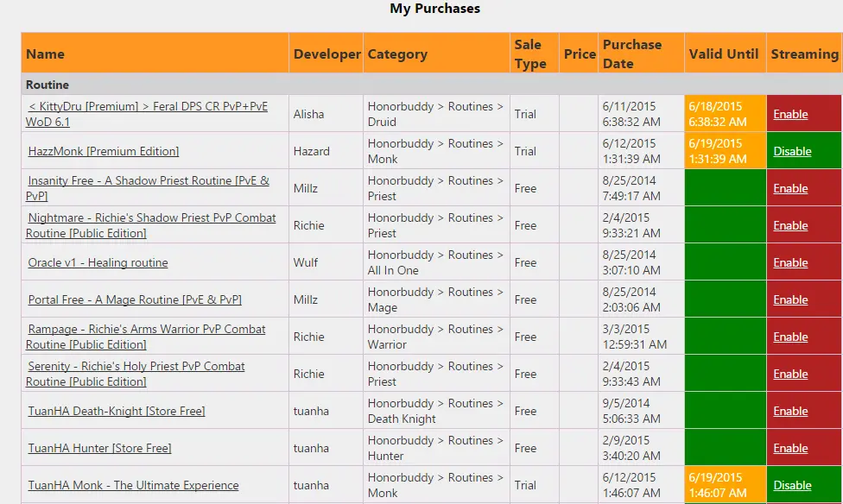Open Rampage Richie's Arms Warrior link
Viewport: 843px width, 504px height.
[x=146, y=337]
